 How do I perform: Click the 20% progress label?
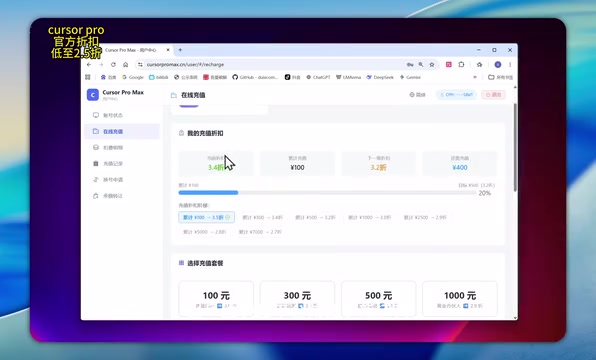click(x=485, y=193)
